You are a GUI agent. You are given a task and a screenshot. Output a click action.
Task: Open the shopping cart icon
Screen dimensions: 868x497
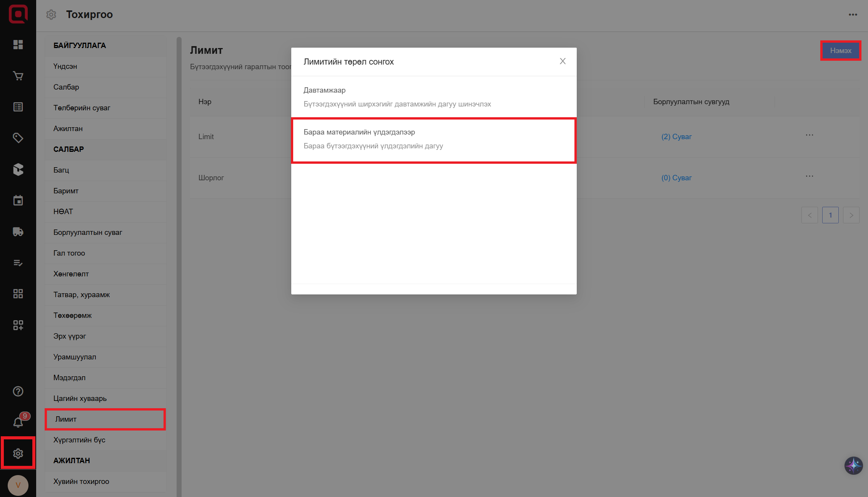(x=18, y=76)
